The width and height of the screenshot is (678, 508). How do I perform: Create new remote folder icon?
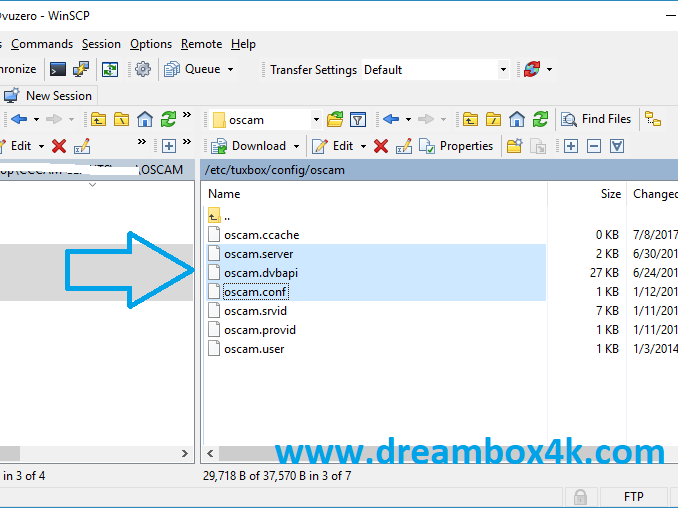pyautogui.click(x=515, y=146)
